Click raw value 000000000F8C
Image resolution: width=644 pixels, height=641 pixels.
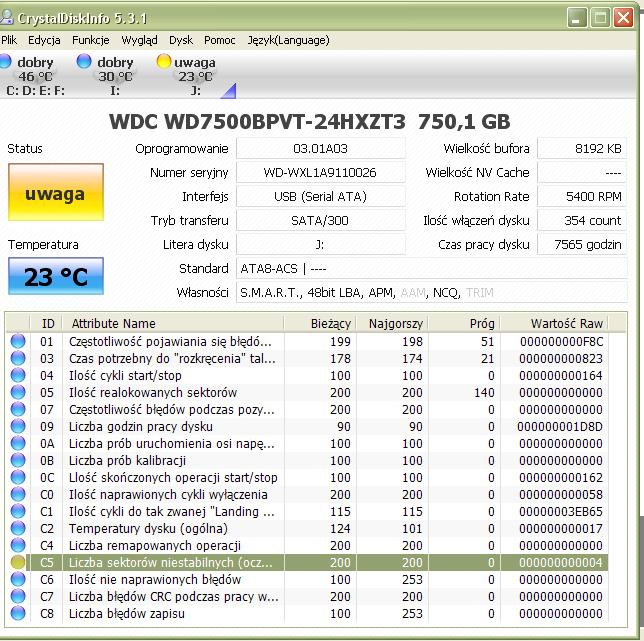tap(561, 341)
